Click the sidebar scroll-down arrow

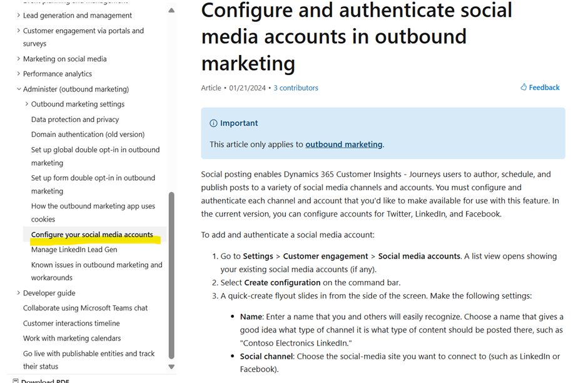coord(171,367)
